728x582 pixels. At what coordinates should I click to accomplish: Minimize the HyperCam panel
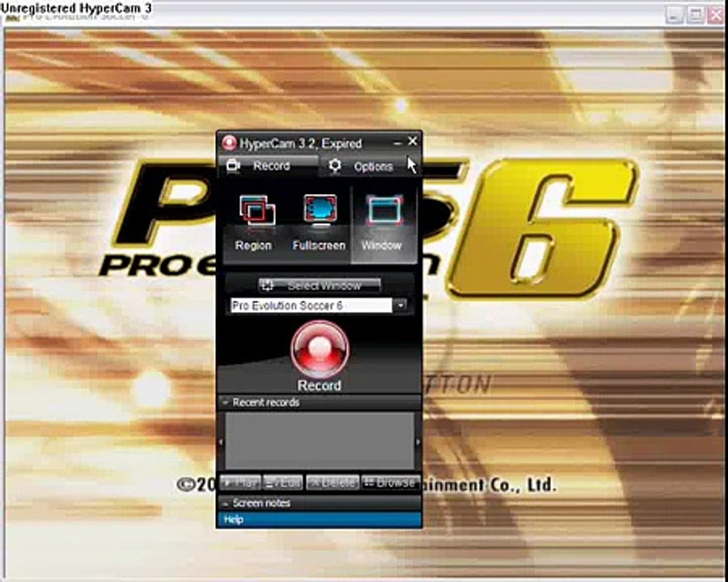397,143
